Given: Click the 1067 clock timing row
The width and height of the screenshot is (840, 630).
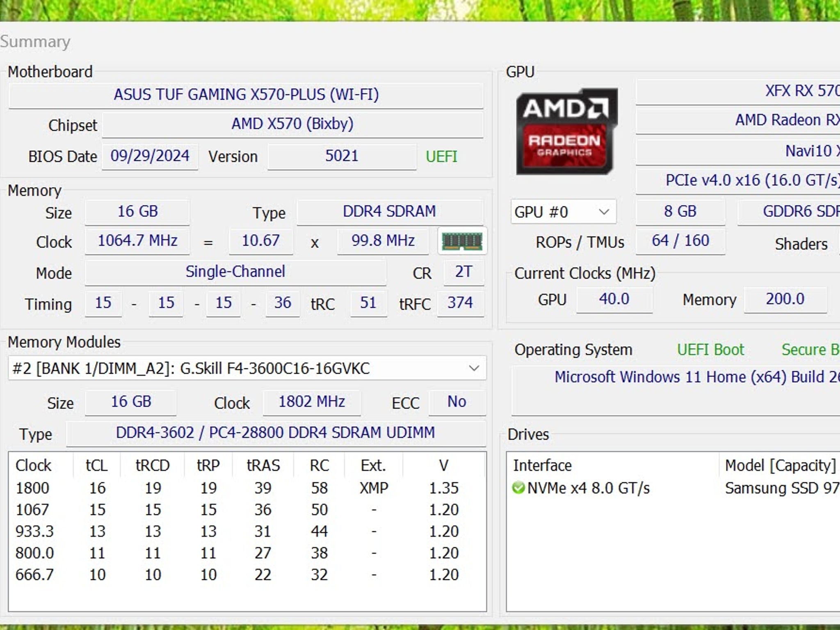Looking at the screenshot, I should (x=247, y=510).
